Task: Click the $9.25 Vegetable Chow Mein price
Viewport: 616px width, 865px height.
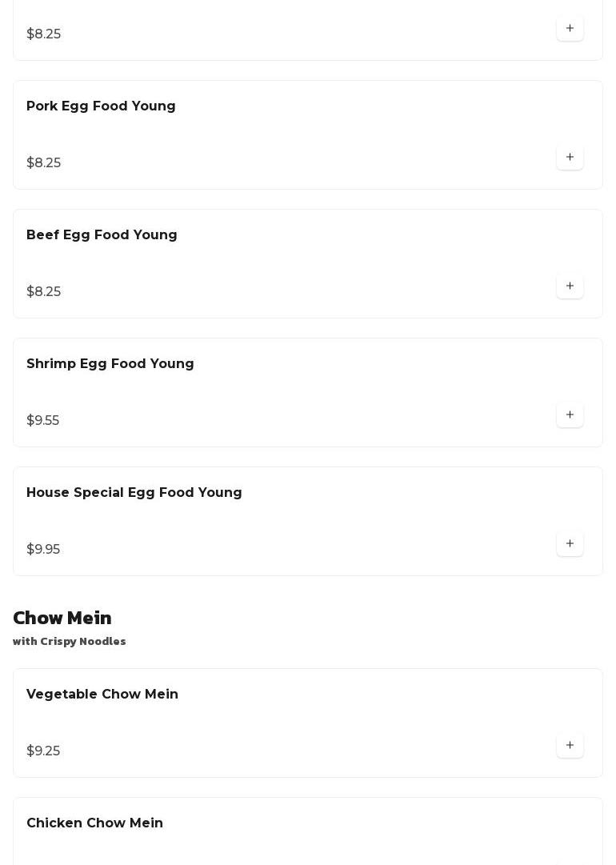Action: [43, 751]
